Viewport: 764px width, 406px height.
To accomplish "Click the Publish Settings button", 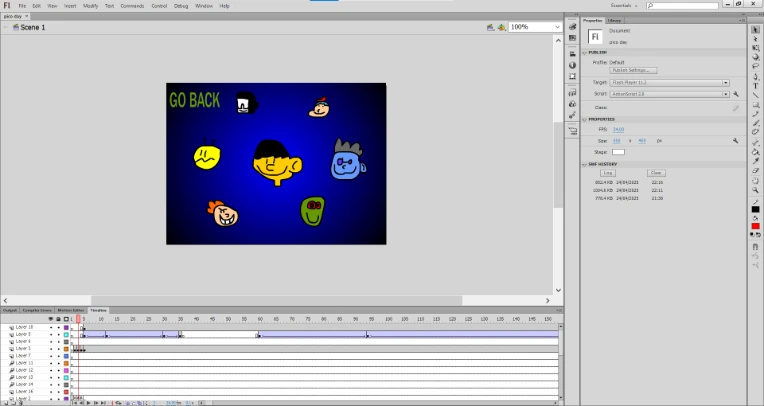I will [x=633, y=70].
